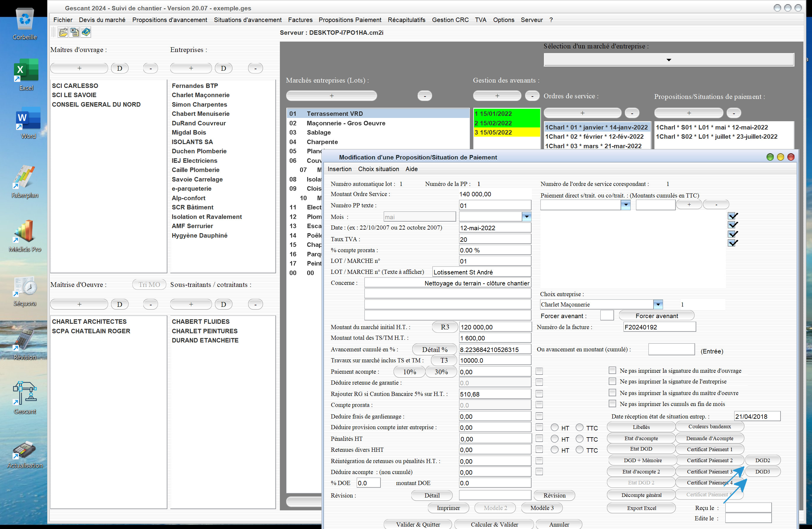Click the 'Numéro de la facture' input field
Image resolution: width=812 pixels, height=529 pixels.
(x=659, y=327)
